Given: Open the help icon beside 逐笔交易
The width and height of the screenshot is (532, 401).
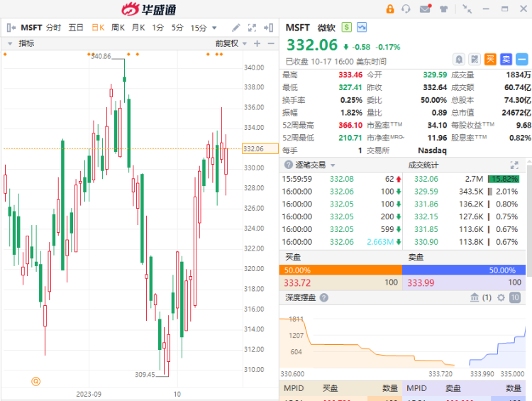Looking at the screenshot, I should pos(289,165).
